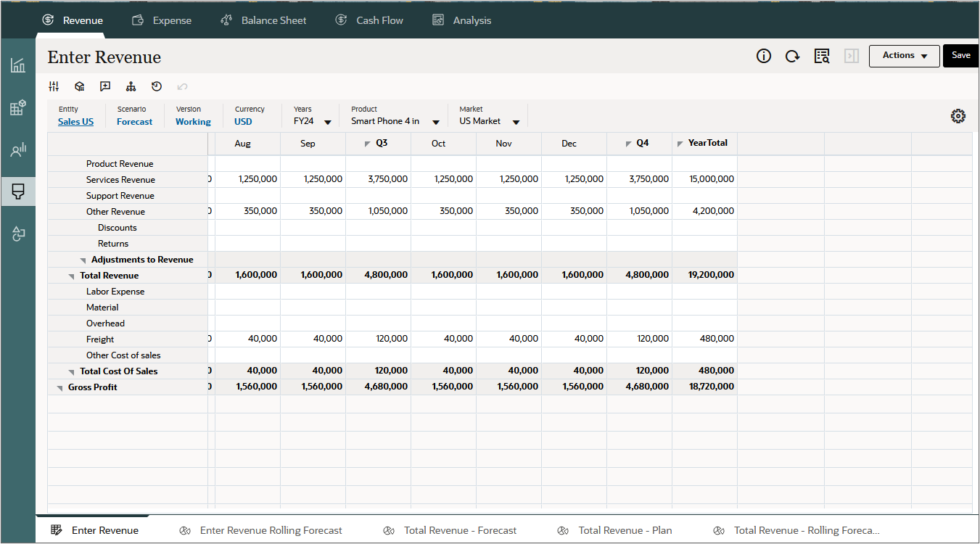Click the Support Revenue row label
The width and height of the screenshot is (980, 544).
120,196
